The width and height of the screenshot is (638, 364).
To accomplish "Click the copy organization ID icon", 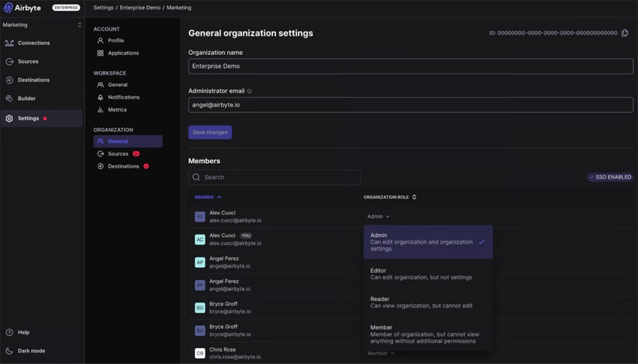I will pyautogui.click(x=625, y=33).
